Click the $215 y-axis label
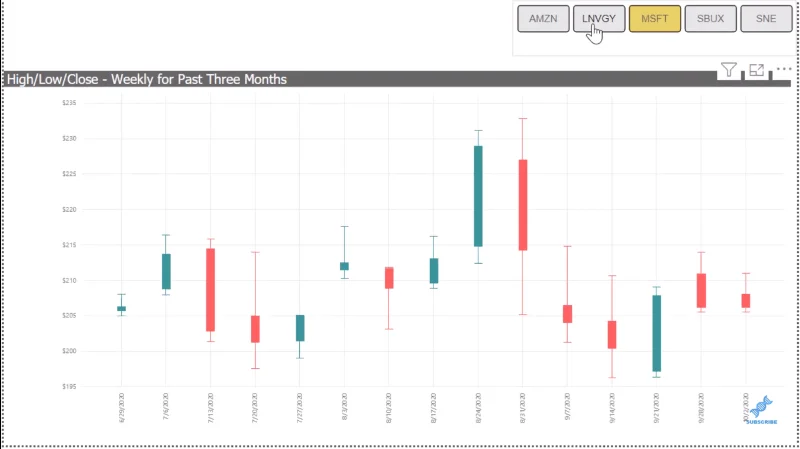 69,245
